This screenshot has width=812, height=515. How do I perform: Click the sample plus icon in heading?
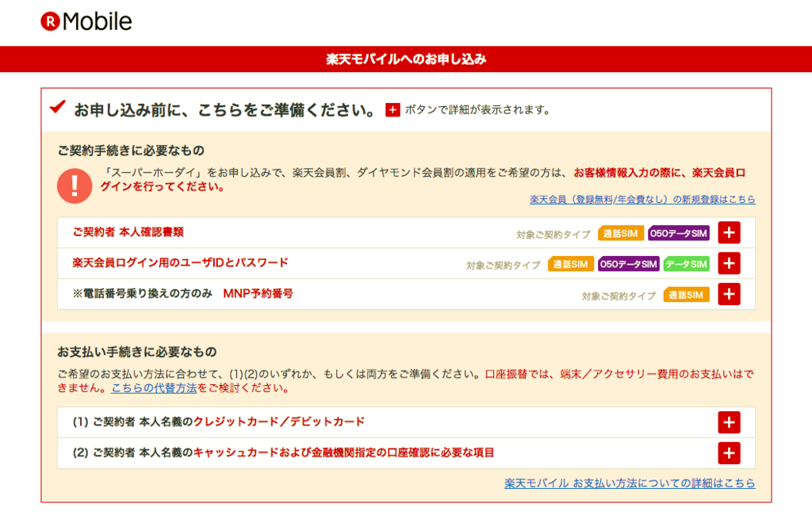click(393, 109)
